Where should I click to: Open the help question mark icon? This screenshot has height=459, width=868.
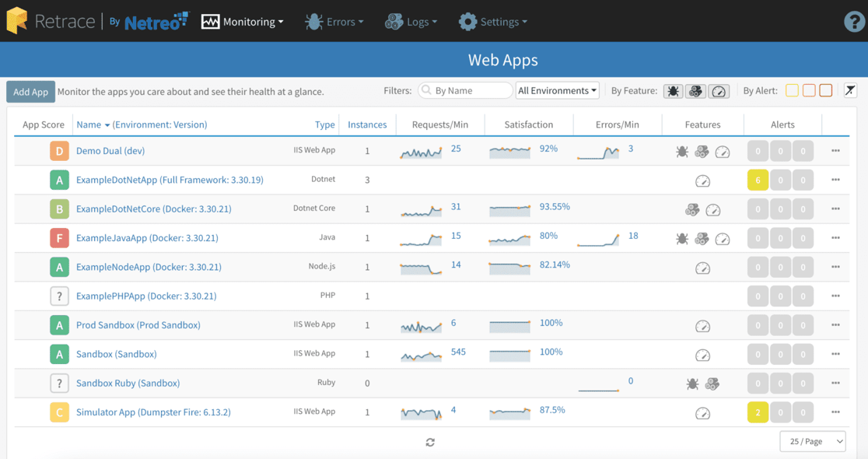point(853,22)
